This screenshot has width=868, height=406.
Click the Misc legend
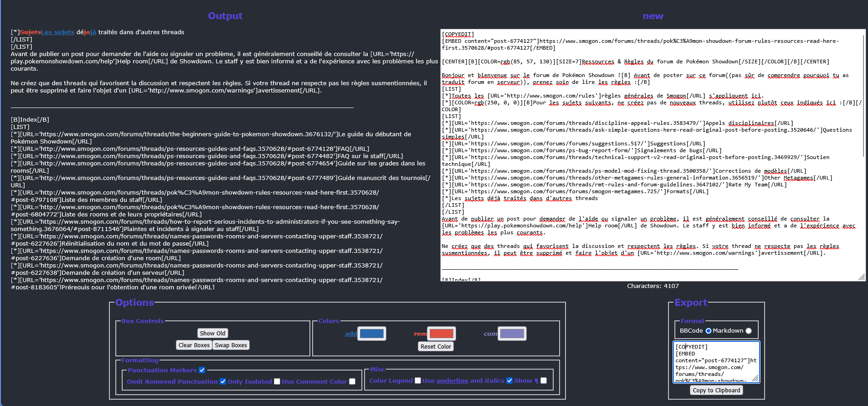(x=377, y=370)
